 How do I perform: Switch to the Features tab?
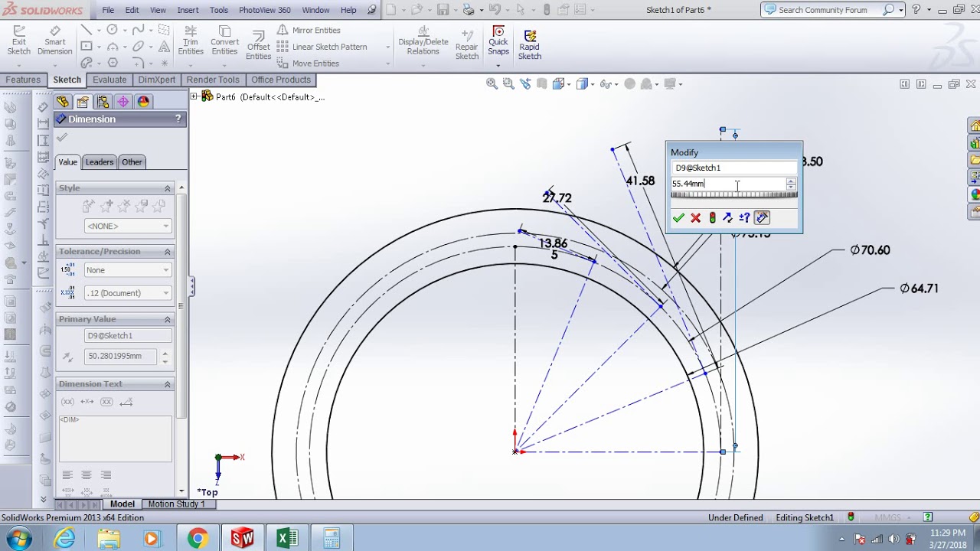point(23,80)
